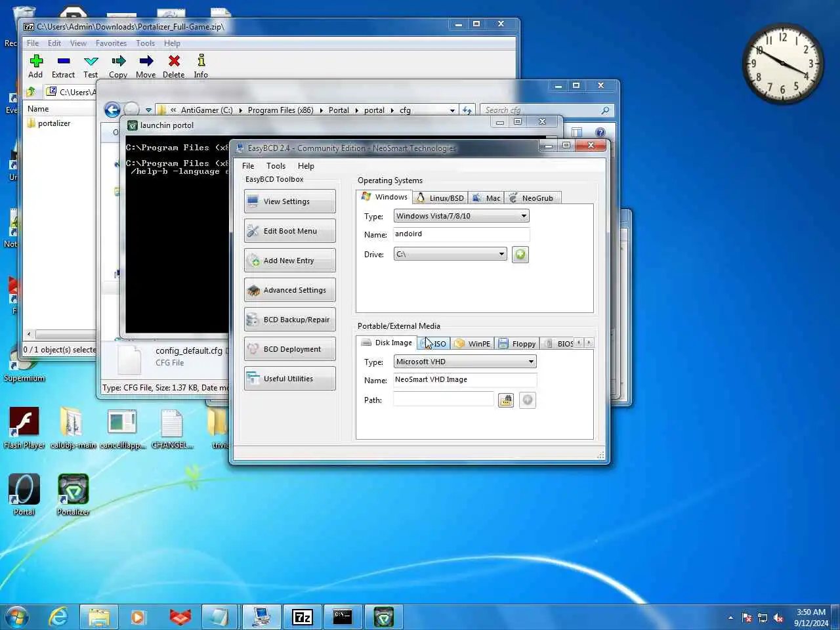Screen dimensions: 840x630
Task: Expand Explorer address bar history dropdown
Action: (x=452, y=110)
